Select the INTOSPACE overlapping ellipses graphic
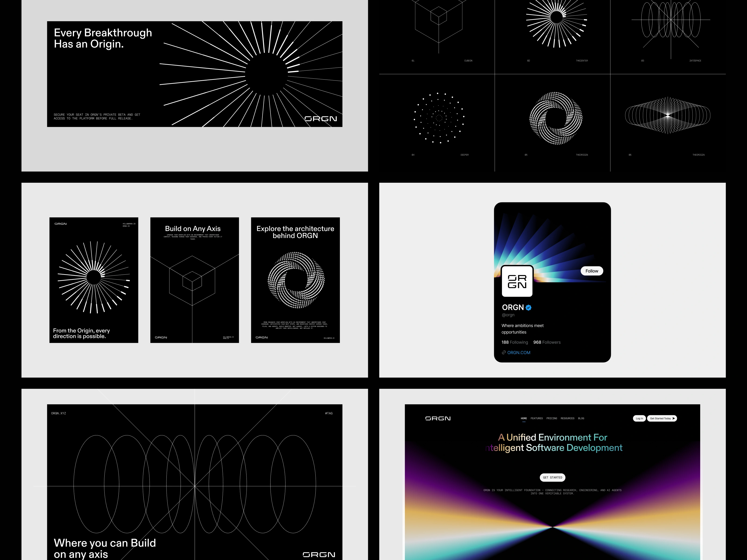 [671, 20]
